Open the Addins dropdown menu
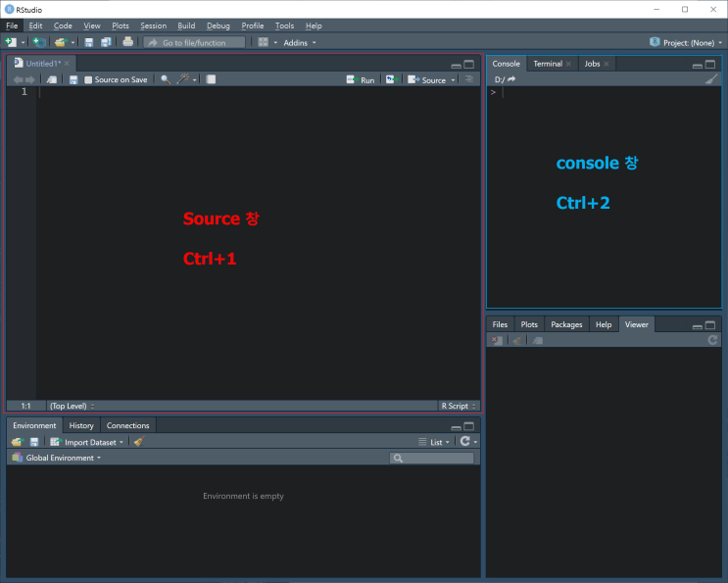 click(300, 43)
